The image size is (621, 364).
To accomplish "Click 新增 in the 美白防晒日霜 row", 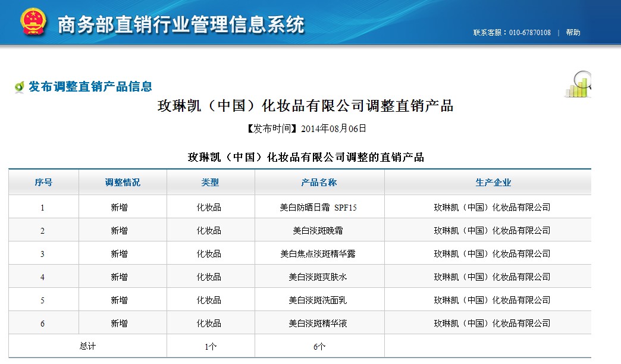I will pos(119,207).
